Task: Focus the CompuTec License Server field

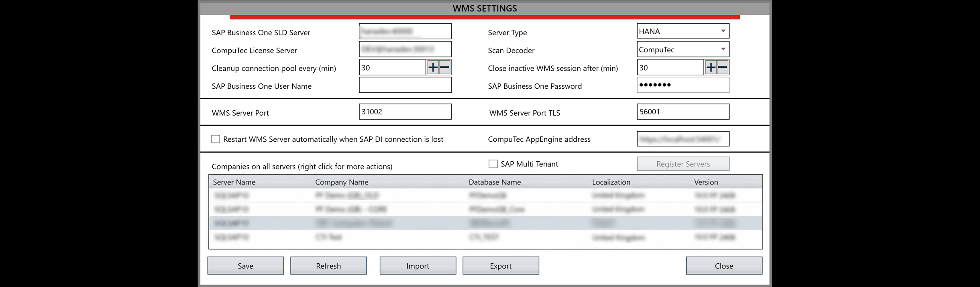Action: 405,49
